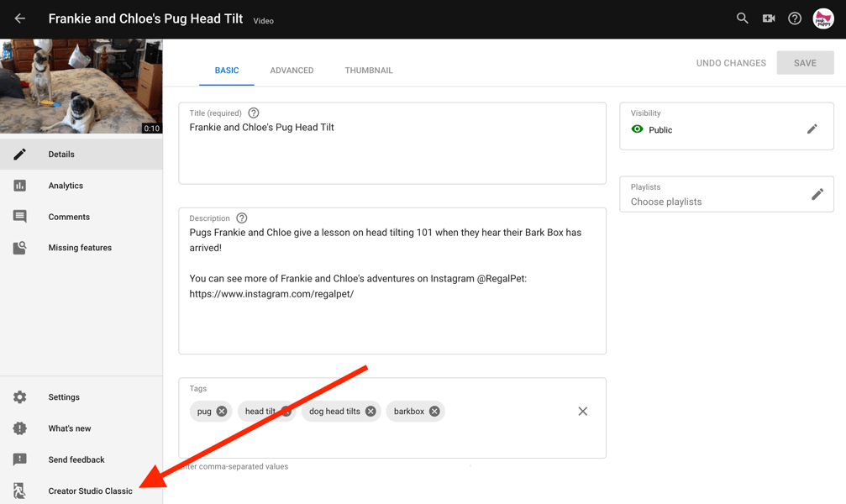The width and height of the screenshot is (846, 504).
Task: Edit visibility with the pencil icon
Action: 812,129
